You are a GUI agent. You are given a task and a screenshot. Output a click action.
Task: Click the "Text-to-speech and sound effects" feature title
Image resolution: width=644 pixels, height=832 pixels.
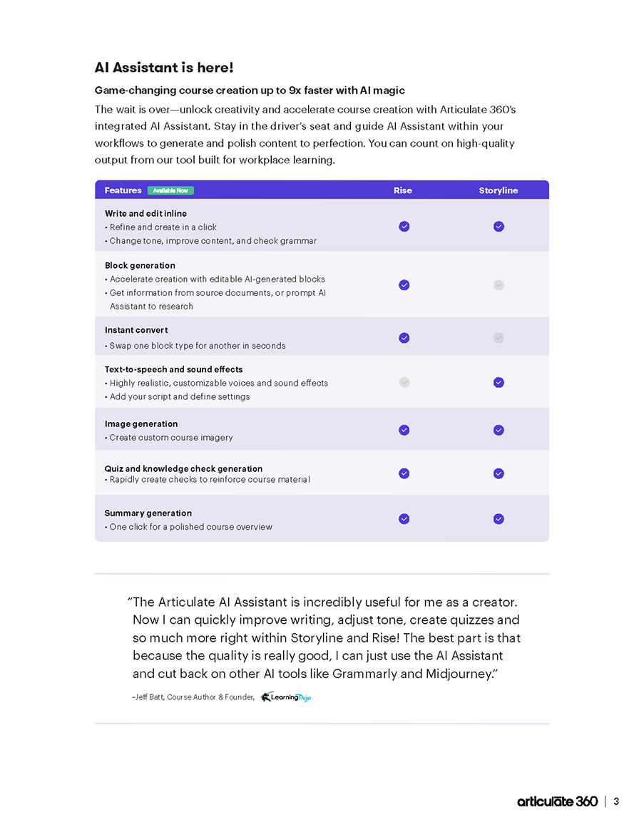pyautogui.click(x=173, y=369)
